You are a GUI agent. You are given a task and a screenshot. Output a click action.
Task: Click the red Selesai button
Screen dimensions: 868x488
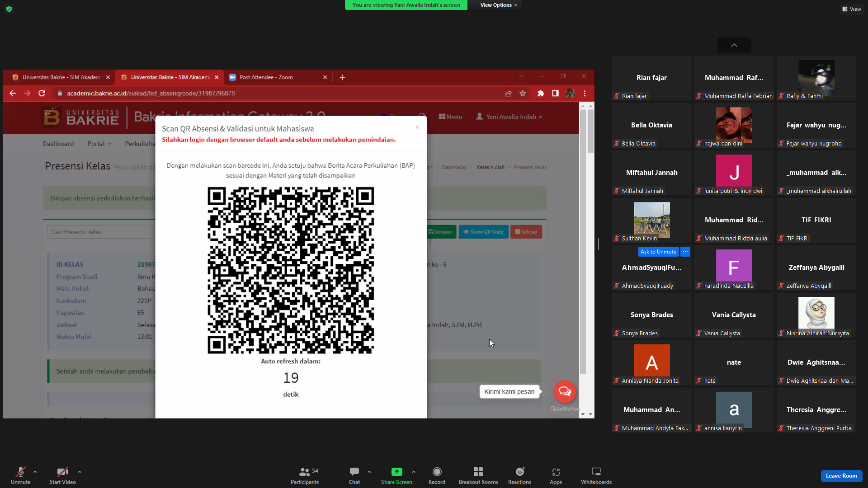(x=526, y=232)
